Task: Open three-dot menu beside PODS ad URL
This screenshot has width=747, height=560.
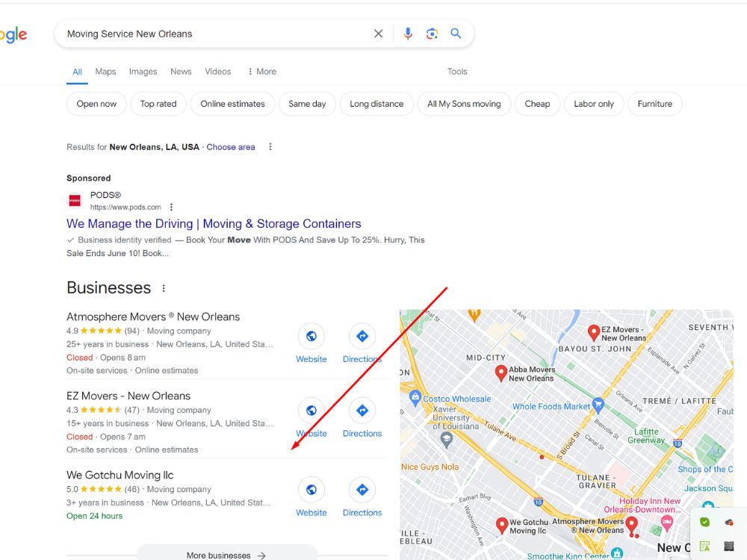Action: click(x=172, y=207)
